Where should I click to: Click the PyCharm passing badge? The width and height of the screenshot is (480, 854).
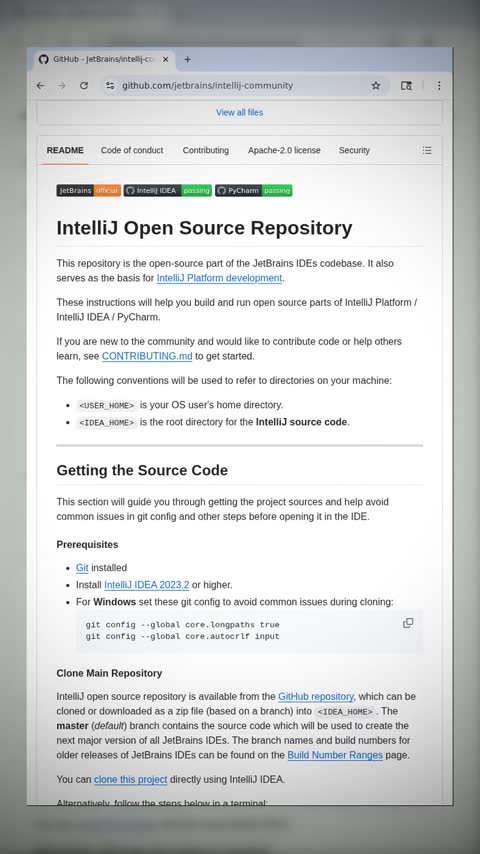coord(254,191)
